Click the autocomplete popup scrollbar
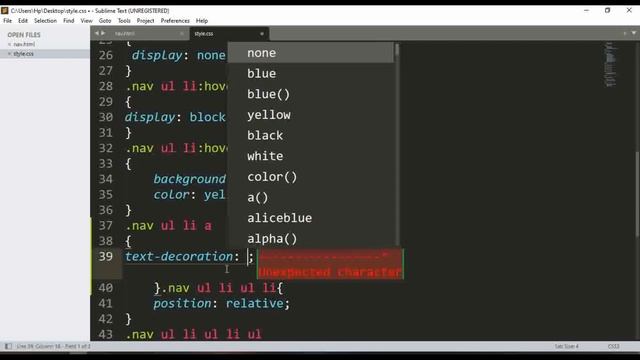The width and height of the screenshot is (640, 360). (397, 51)
